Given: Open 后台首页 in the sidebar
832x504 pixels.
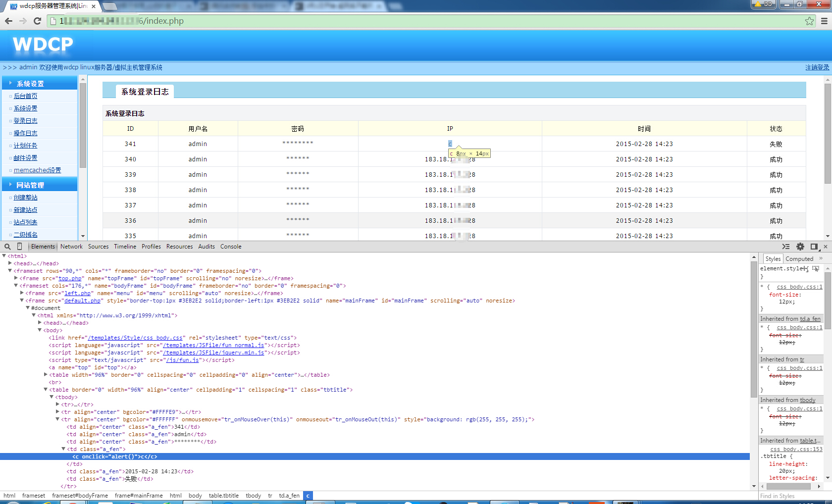Looking at the screenshot, I should click(25, 96).
